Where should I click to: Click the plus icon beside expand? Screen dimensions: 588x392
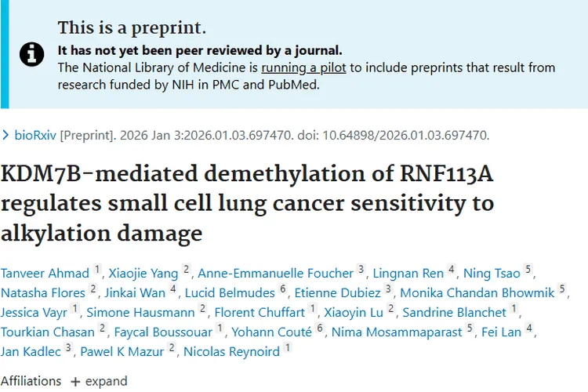[x=75, y=381]
